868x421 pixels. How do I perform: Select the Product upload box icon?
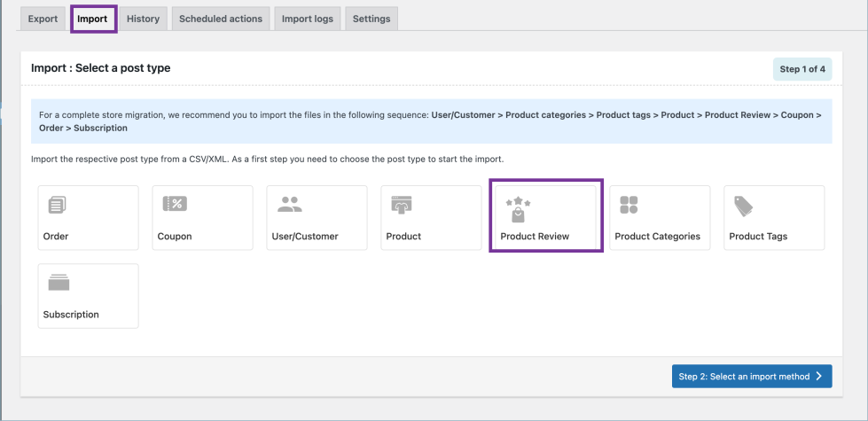pos(403,205)
